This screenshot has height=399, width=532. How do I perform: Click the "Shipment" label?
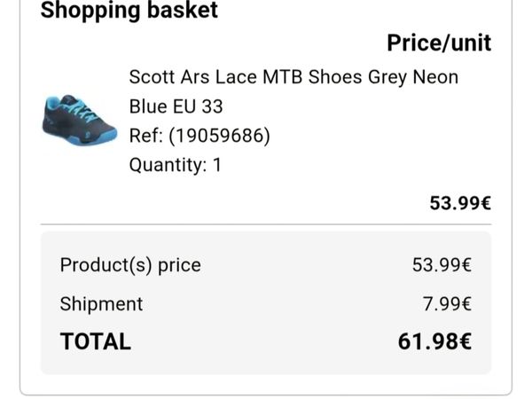[101, 303]
